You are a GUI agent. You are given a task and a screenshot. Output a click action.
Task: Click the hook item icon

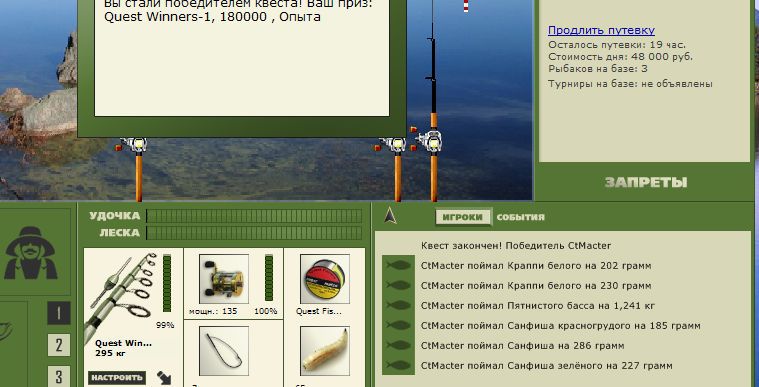[224, 351]
